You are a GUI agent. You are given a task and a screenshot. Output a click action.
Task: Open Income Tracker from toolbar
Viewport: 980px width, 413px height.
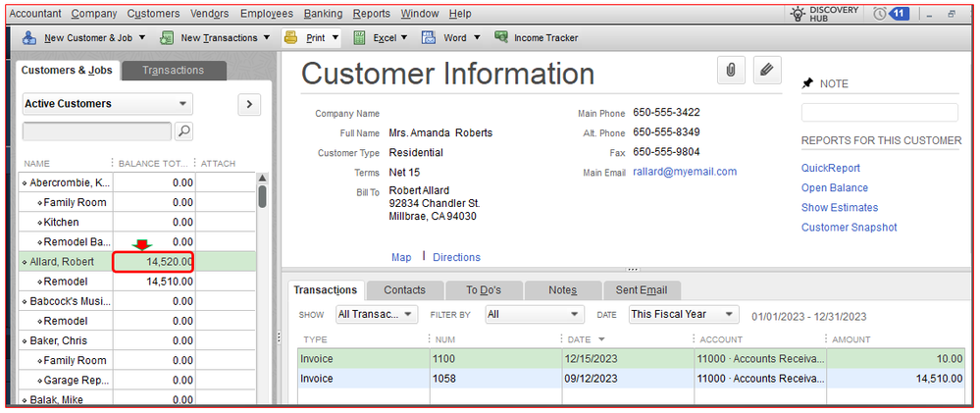point(536,38)
